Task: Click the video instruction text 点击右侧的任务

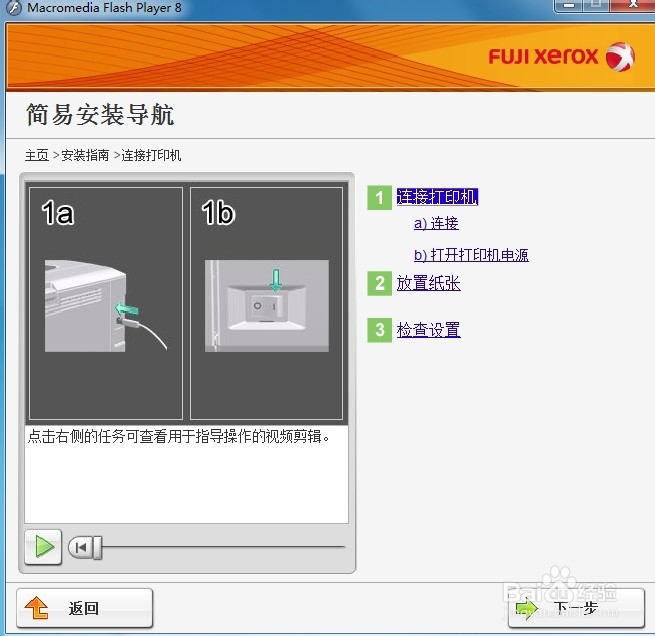Action: (179, 437)
